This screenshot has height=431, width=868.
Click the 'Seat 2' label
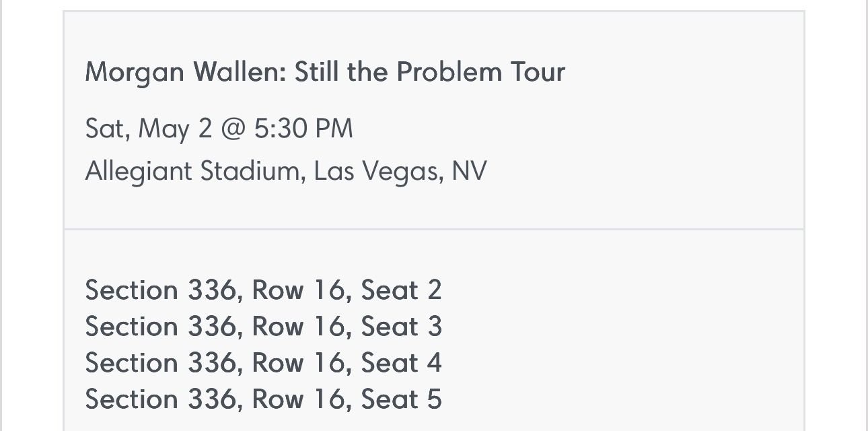401,290
